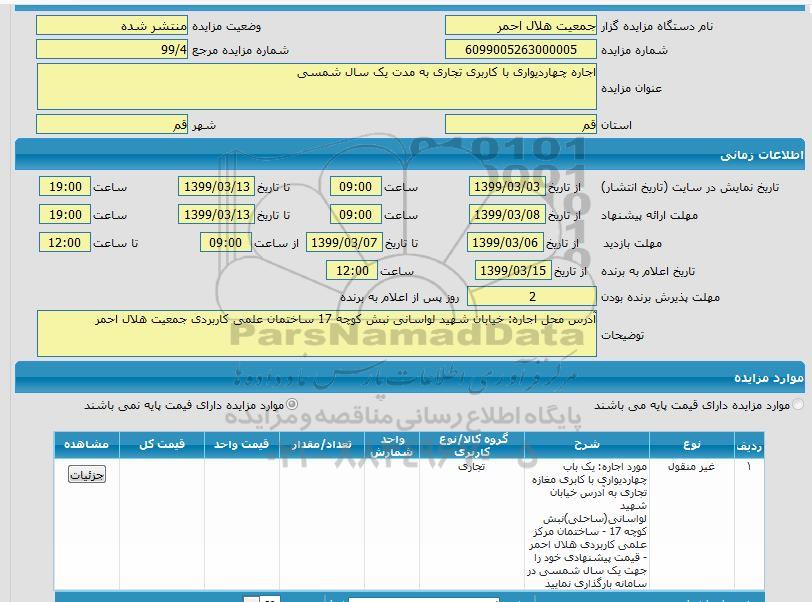Click visit period start date 1399/03/06
812x602 pixels.
click(505, 242)
